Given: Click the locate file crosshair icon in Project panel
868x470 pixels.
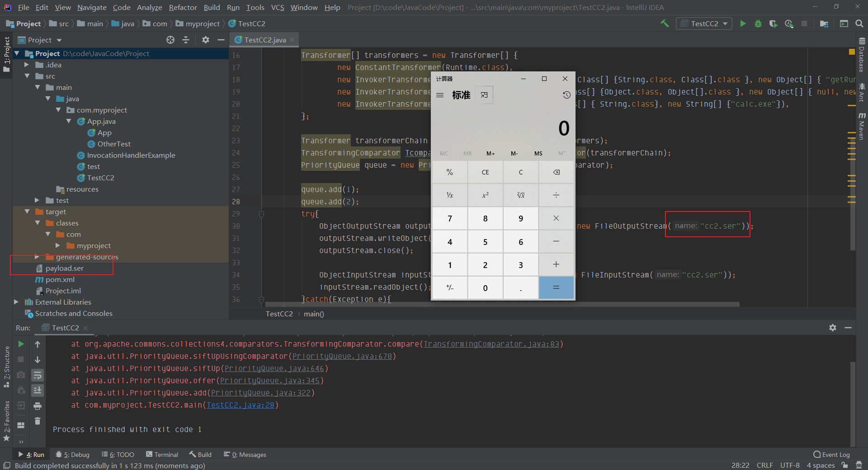Looking at the screenshot, I should click(170, 40).
